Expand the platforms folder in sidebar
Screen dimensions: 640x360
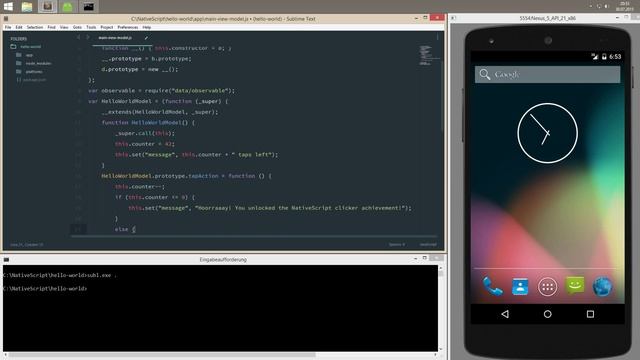point(29,71)
